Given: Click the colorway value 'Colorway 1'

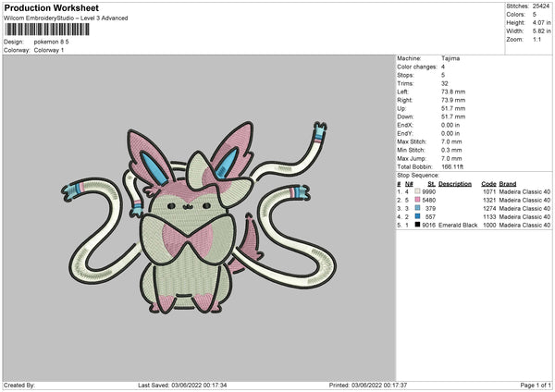Looking at the screenshot, I should click(49, 50).
